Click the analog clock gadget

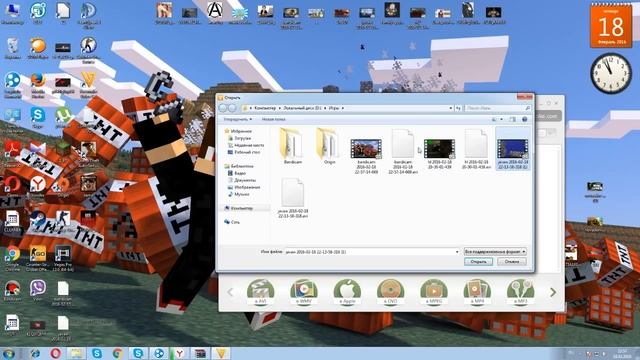(x=611, y=73)
